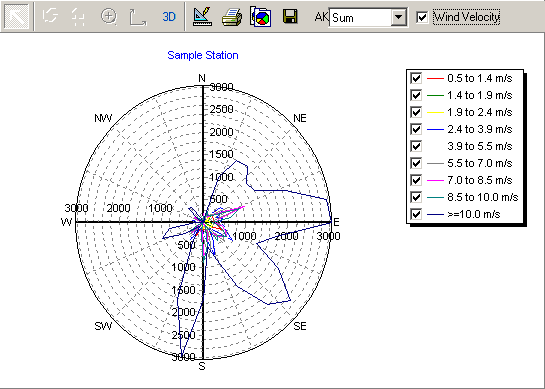Click the 2.4 to 3.9 m/s legend label

point(480,129)
